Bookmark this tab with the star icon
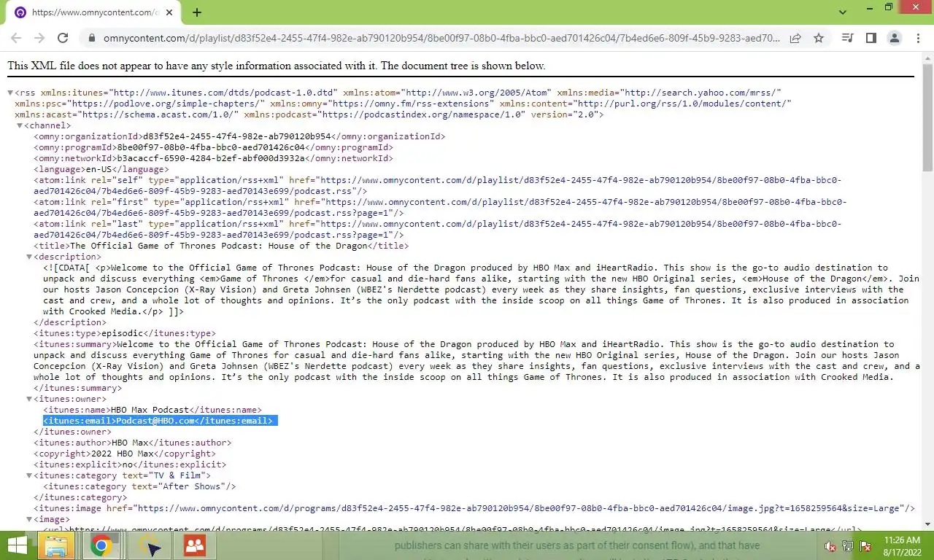Image resolution: width=934 pixels, height=560 pixels. pyautogui.click(x=819, y=38)
